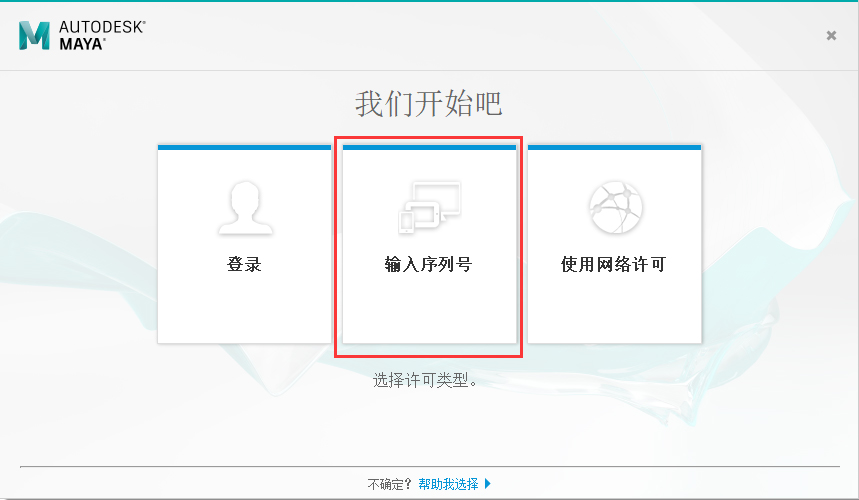Click the 我们开始吧 heading text
Screen dimensions: 859x500
(428, 104)
